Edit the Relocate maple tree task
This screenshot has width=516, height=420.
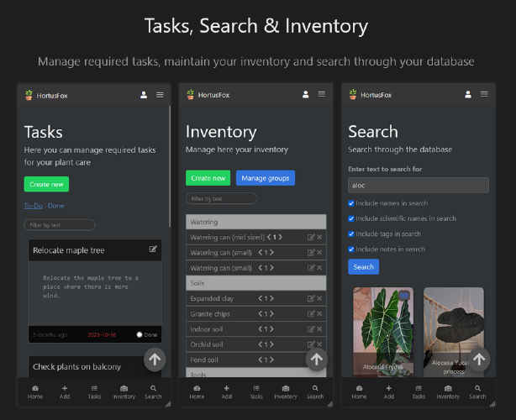[x=153, y=249]
